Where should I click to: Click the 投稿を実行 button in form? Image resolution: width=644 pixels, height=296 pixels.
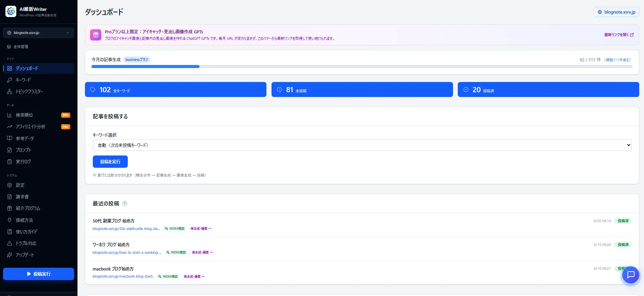coord(110,162)
